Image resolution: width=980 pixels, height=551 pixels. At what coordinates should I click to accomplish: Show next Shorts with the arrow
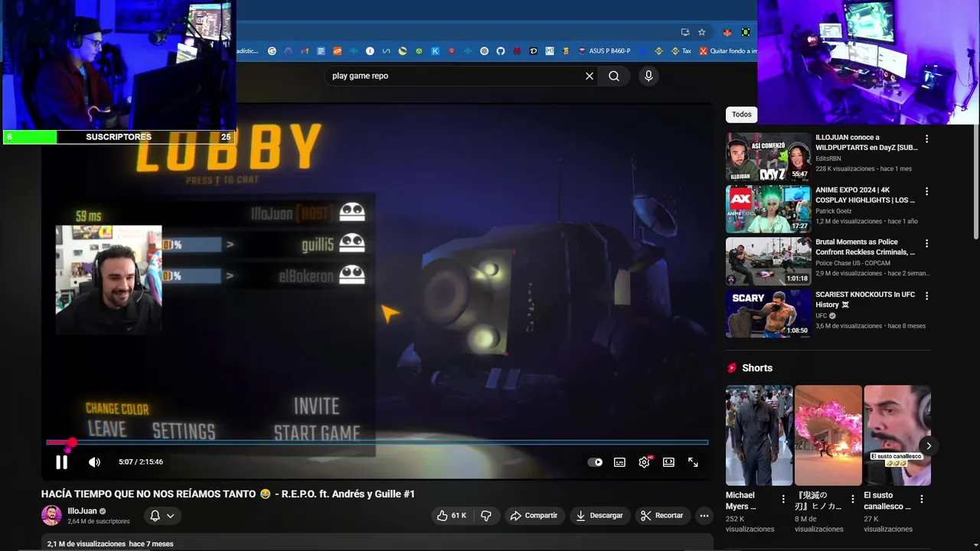pos(928,445)
